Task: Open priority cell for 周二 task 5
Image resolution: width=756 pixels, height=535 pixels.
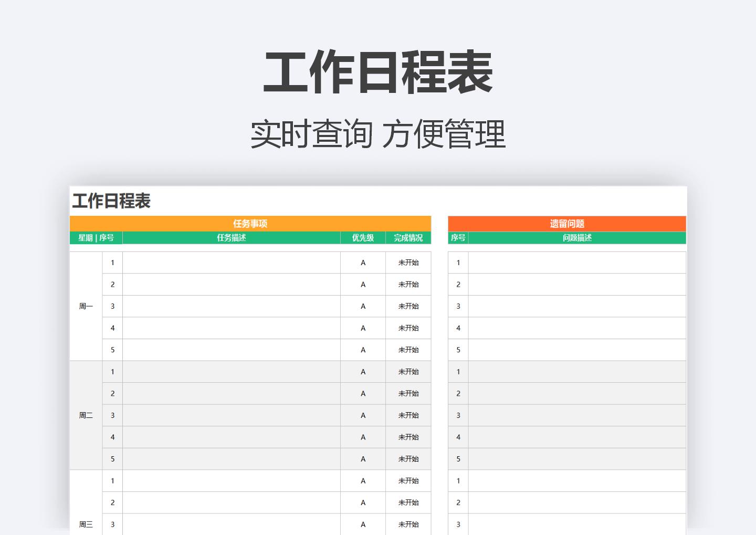Action: pyautogui.click(x=363, y=459)
